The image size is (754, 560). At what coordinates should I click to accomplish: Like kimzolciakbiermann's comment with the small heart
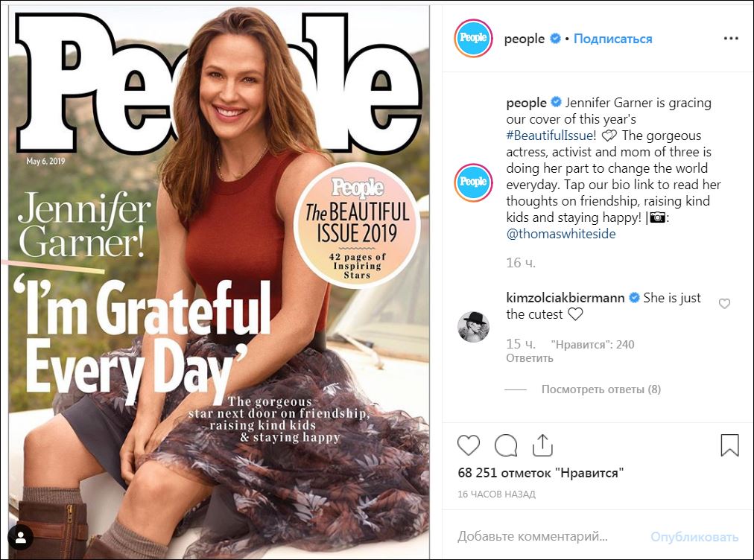coord(724,304)
